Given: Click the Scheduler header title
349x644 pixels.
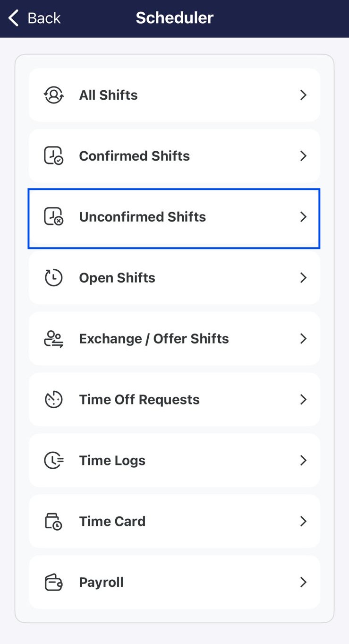Looking at the screenshot, I should (x=175, y=18).
